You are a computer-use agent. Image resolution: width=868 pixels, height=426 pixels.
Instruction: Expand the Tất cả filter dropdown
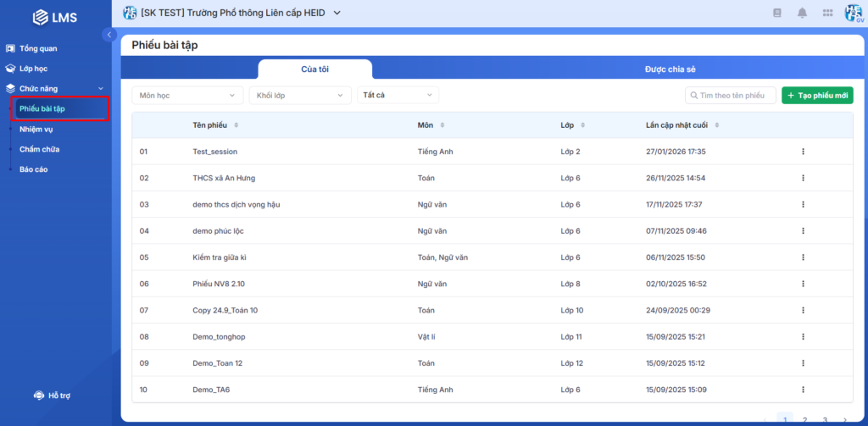coord(397,96)
